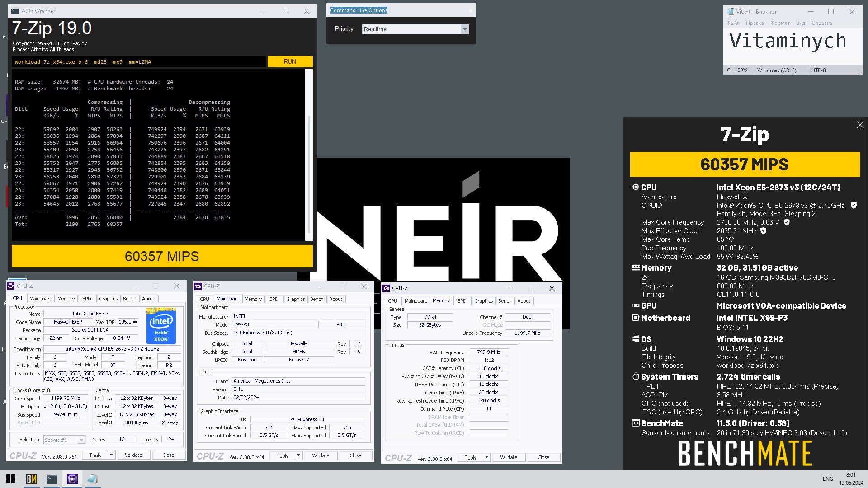Click the Windows OS icon in BenchMate
Viewport: 868px width, 488px height.
(636, 339)
